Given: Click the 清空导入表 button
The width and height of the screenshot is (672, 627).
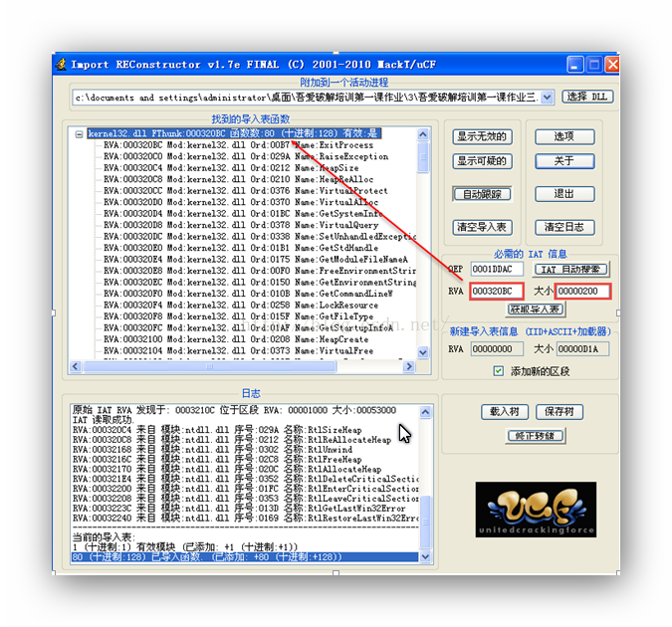Looking at the screenshot, I should click(482, 227).
